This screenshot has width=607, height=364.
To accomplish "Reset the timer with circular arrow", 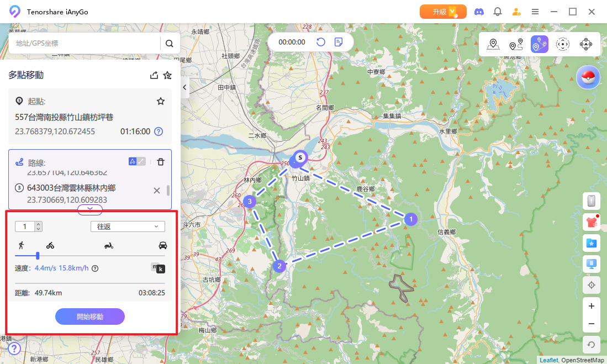I will pos(320,42).
